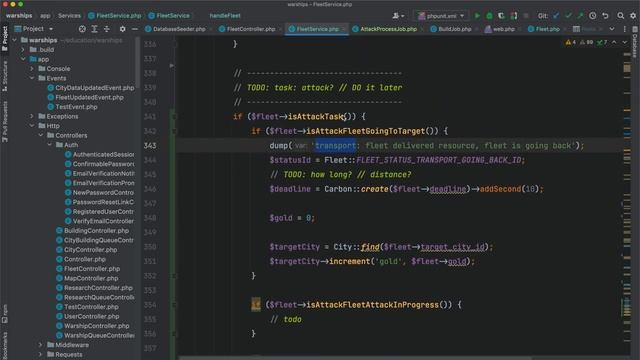Open FleetUpdatedEvent.php in tree
Screen dimensions: 640x360
point(85,97)
